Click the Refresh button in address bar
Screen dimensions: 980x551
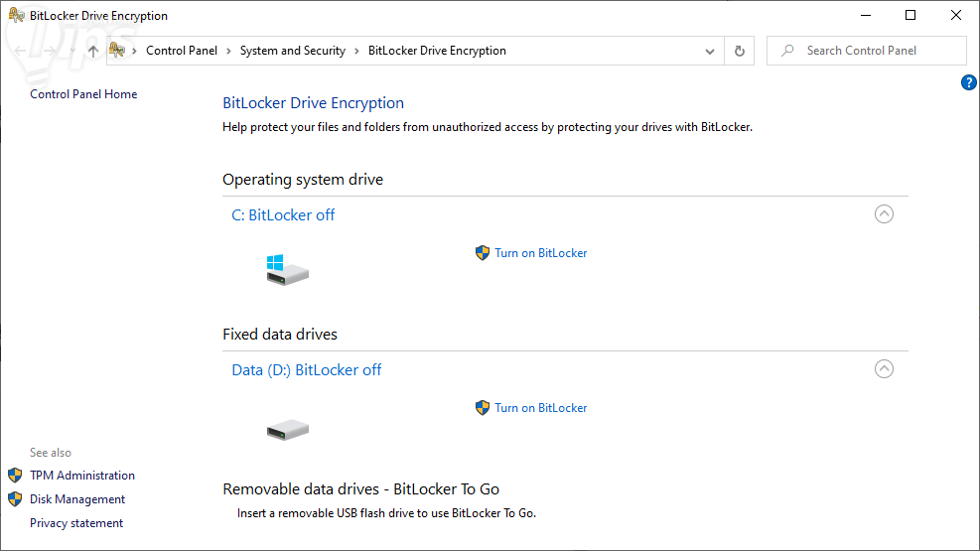click(739, 51)
